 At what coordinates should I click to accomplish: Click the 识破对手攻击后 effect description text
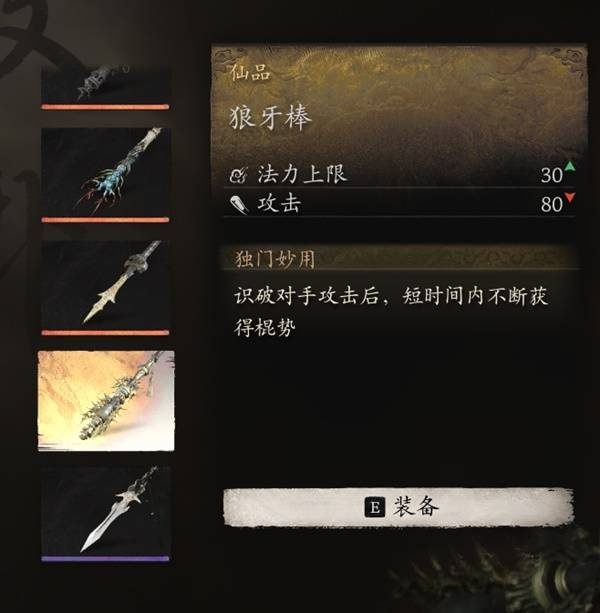coord(391,312)
